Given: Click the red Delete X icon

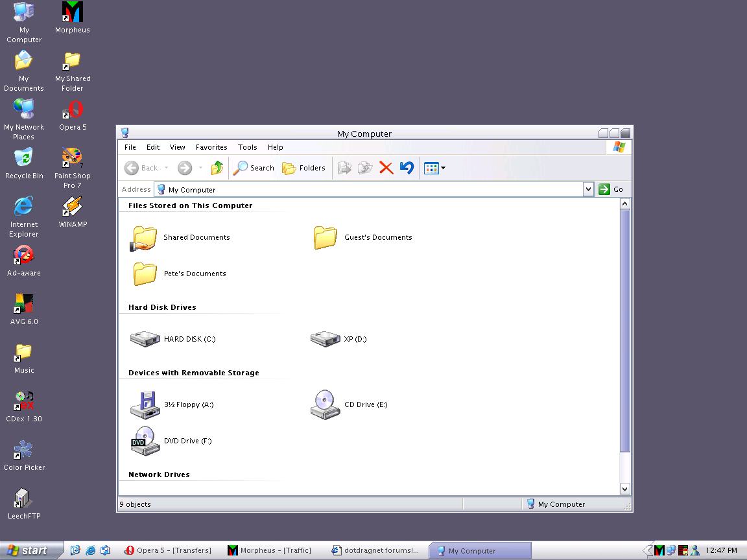Looking at the screenshot, I should click(386, 168).
